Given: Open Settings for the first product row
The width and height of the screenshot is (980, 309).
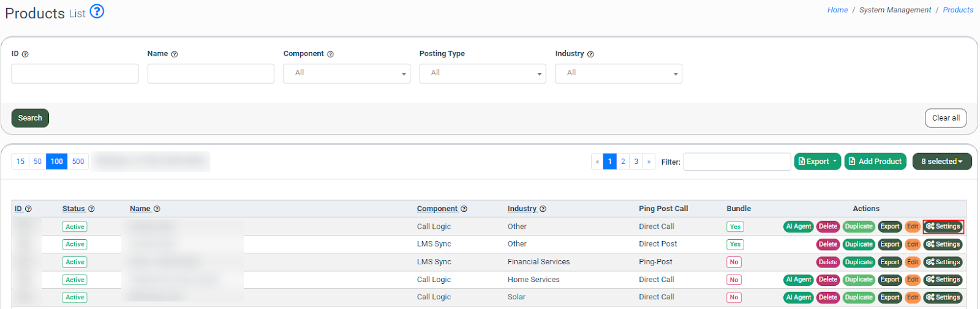Looking at the screenshot, I should 943,226.
